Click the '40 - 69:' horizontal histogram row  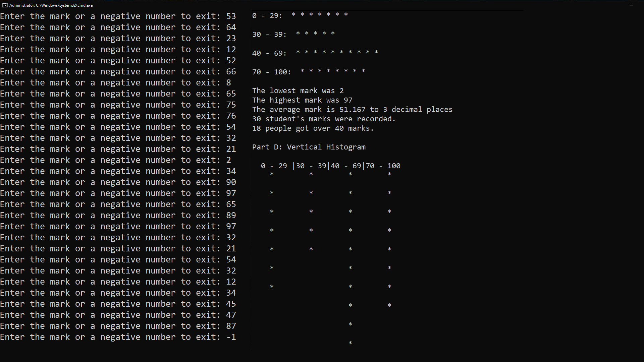pos(315,53)
